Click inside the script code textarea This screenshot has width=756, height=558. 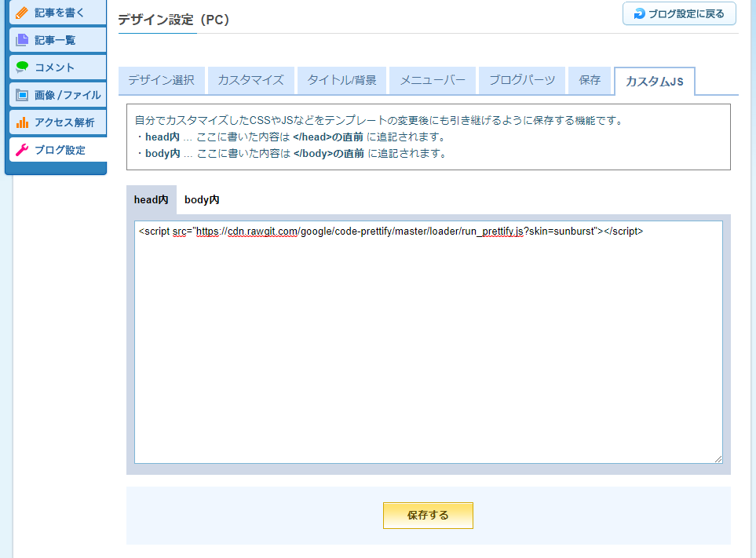pyautogui.click(x=429, y=342)
